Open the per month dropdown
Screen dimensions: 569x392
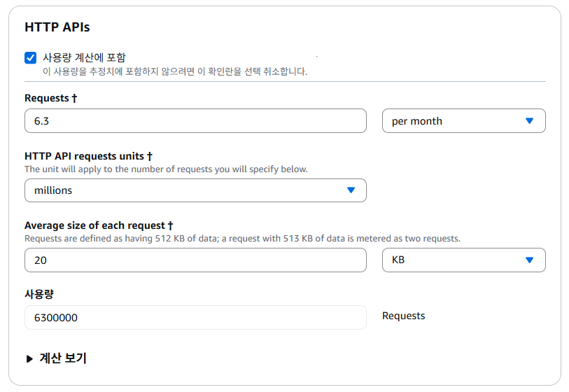(x=463, y=120)
